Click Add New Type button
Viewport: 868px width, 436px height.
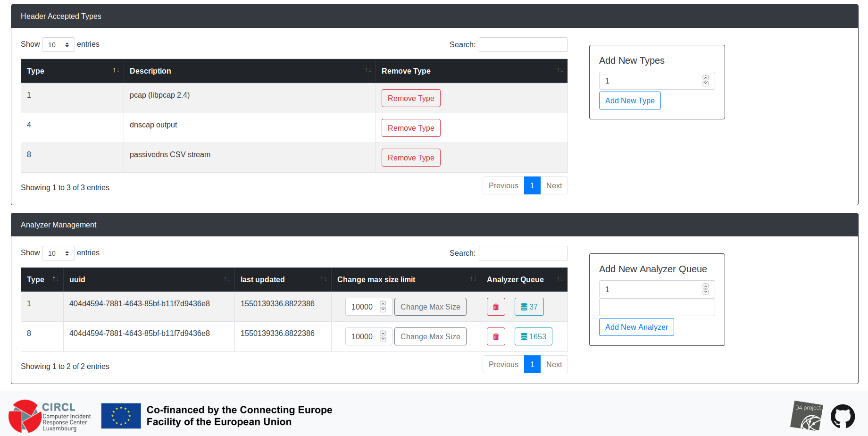[630, 101]
